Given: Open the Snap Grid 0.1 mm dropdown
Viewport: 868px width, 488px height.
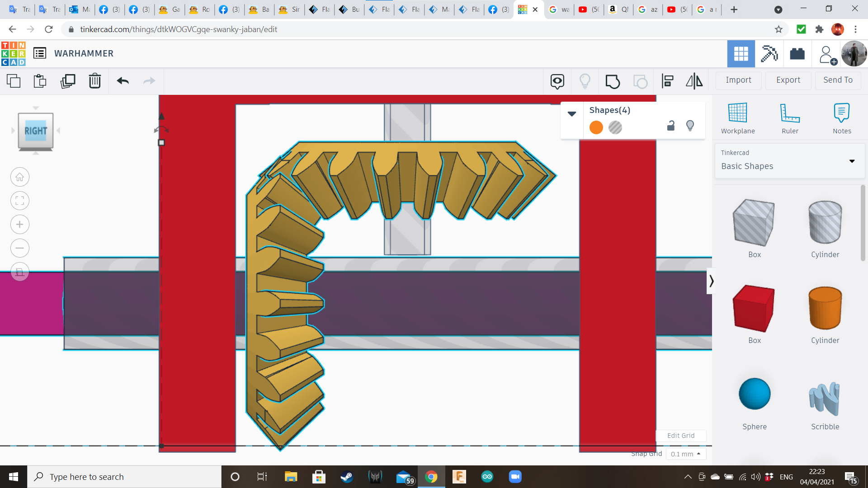Looking at the screenshot, I should tap(685, 454).
